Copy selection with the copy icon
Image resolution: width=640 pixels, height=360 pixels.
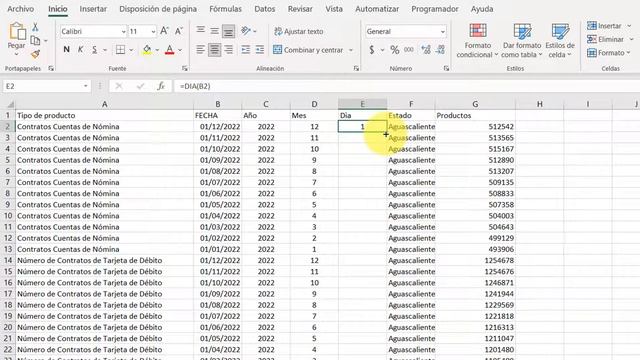click(36, 40)
